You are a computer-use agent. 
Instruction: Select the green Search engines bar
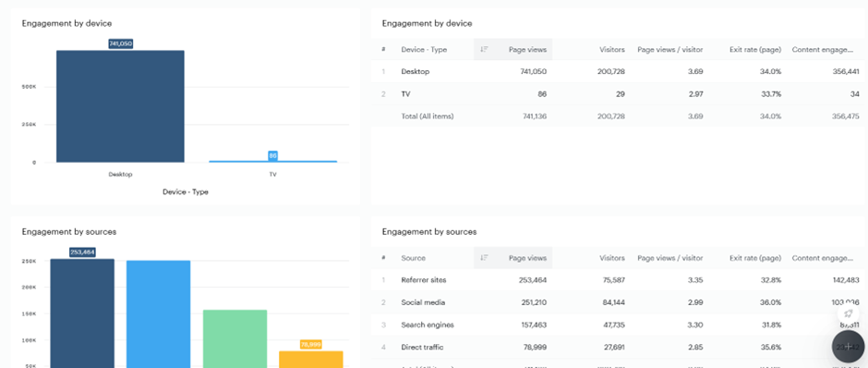tap(235, 338)
